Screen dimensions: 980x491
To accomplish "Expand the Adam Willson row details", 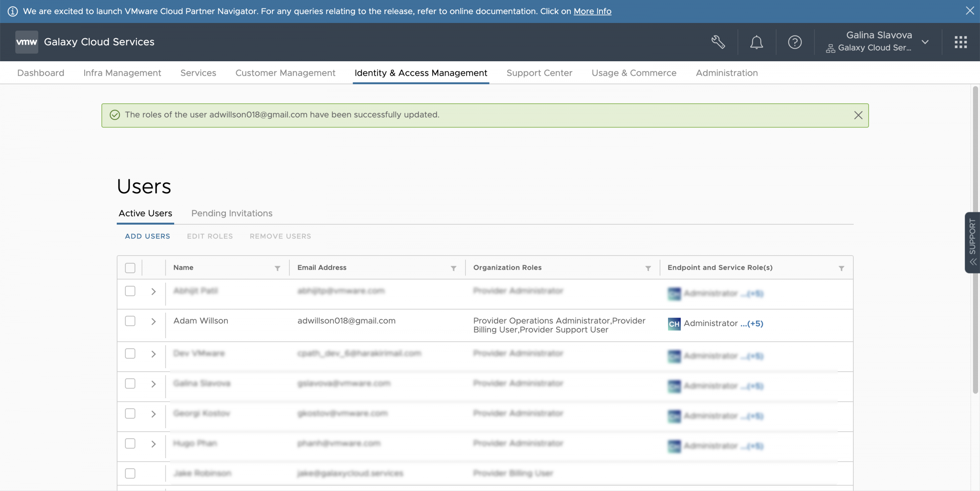I will tap(154, 321).
